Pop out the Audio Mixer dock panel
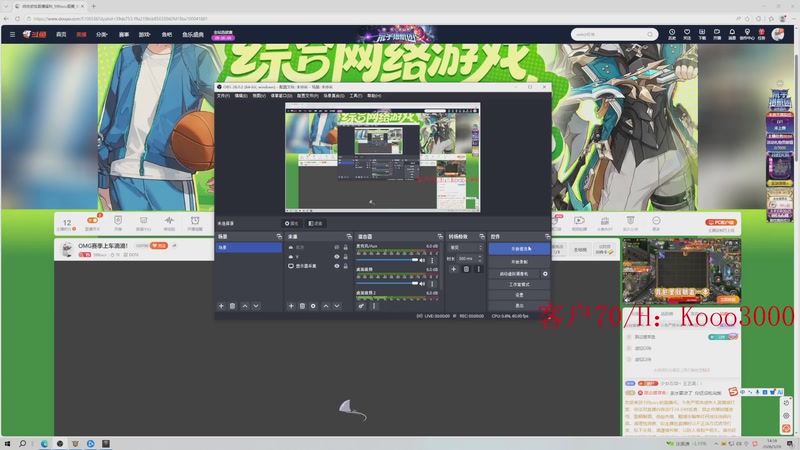Image resolution: width=800 pixels, height=450 pixels. (440, 237)
